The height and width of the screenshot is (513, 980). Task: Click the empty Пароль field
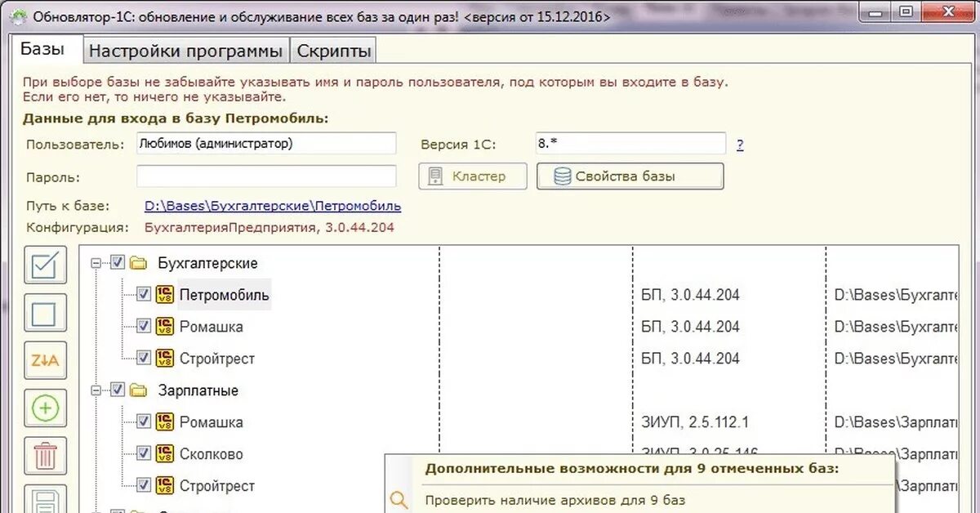[266, 176]
